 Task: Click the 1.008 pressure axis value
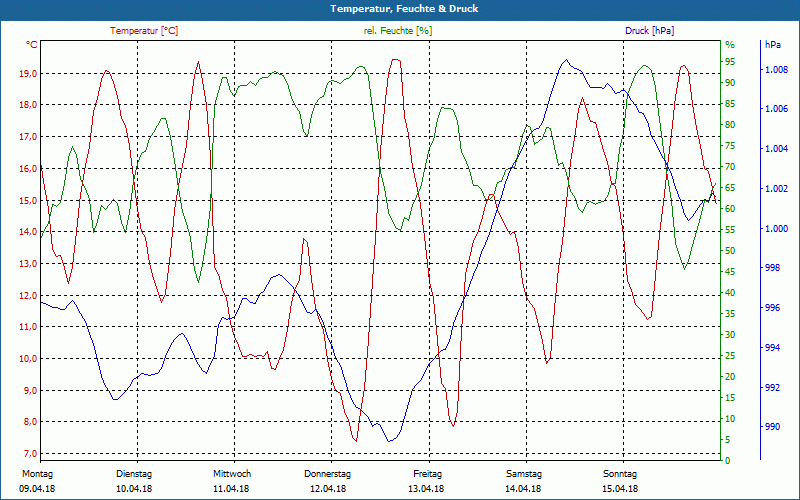(777, 69)
